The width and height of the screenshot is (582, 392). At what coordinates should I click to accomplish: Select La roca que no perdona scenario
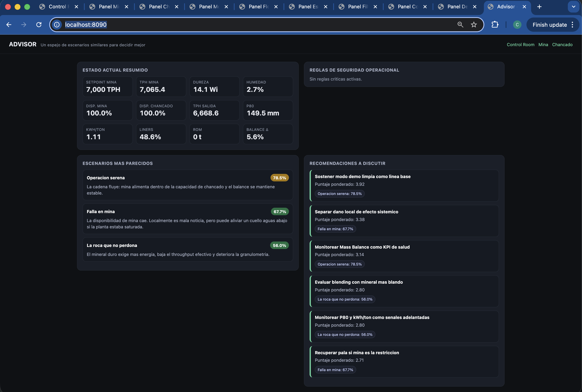tap(188, 249)
